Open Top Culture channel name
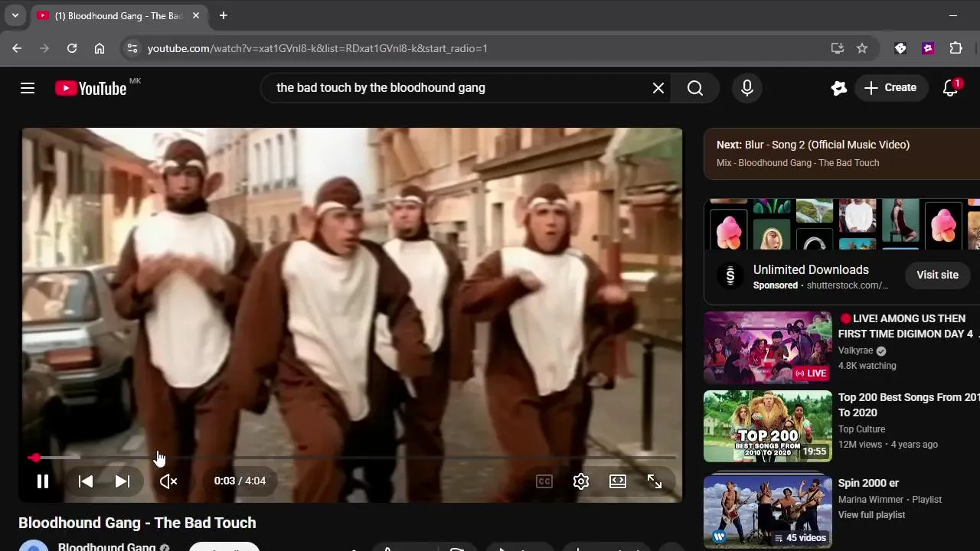This screenshot has width=980, height=551. (x=861, y=429)
